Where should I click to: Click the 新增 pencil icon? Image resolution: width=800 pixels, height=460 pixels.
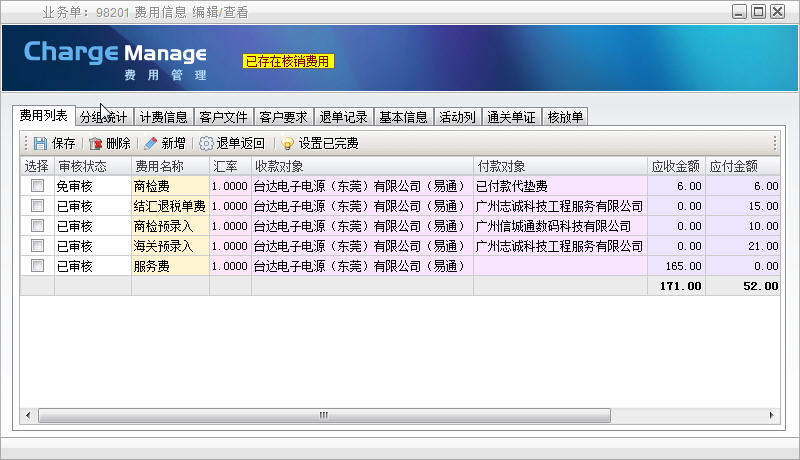(x=150, y=143)
